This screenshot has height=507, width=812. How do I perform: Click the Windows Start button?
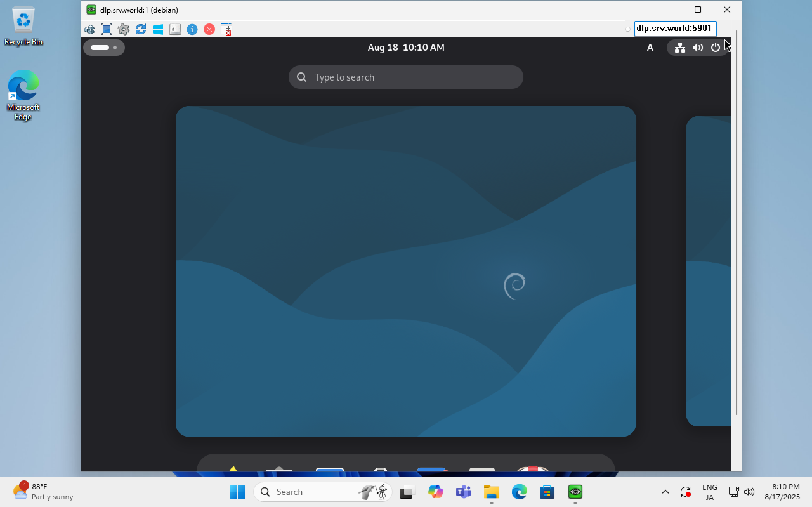(238, 492)
